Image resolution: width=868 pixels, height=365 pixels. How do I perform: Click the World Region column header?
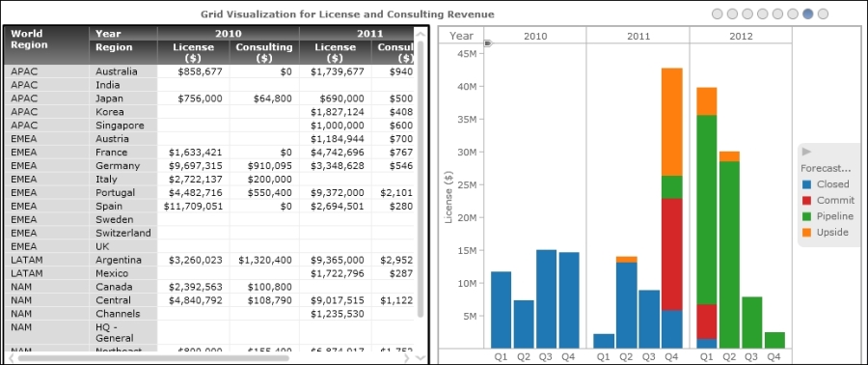tap(46, 45)
